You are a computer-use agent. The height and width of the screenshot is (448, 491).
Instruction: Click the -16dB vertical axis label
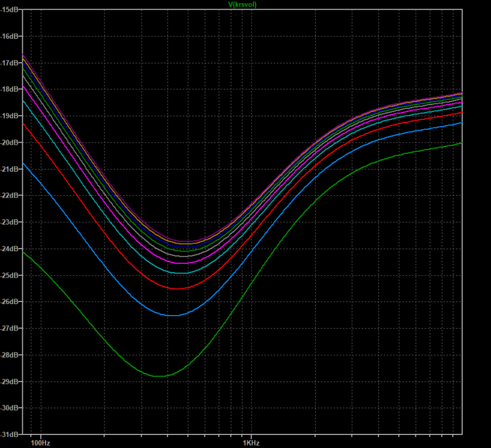12,36
